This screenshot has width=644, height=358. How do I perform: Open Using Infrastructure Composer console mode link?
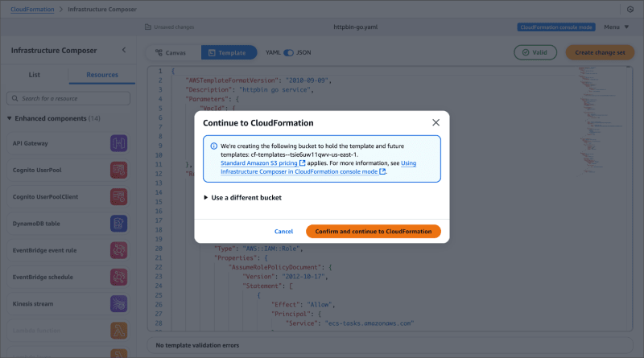pos(299,171)
